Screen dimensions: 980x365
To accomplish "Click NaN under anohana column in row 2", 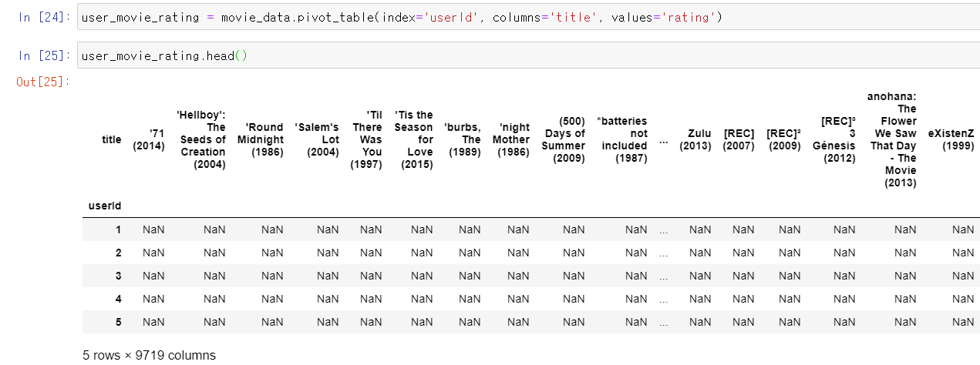I will click(905, 253).
